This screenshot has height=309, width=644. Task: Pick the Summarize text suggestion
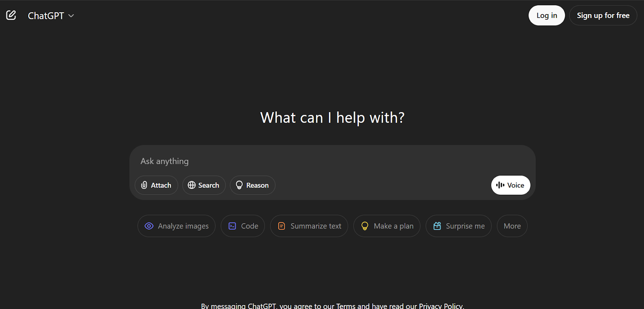(x=309, y=226)
